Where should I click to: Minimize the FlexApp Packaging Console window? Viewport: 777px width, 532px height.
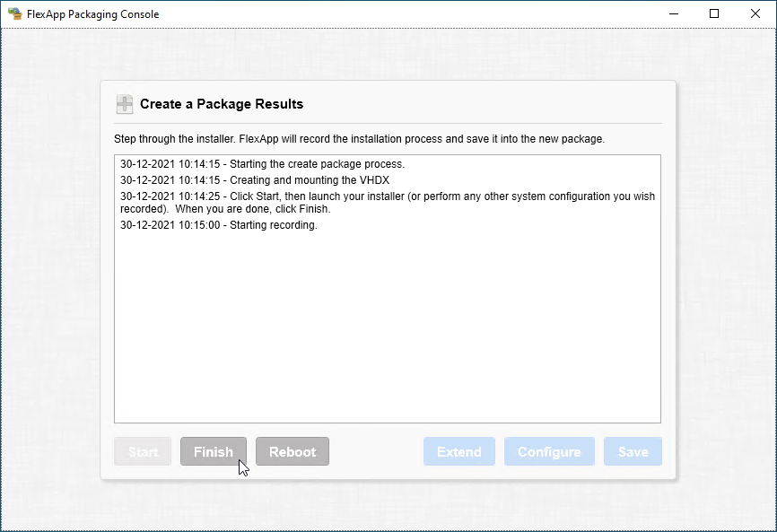[674, 13]
